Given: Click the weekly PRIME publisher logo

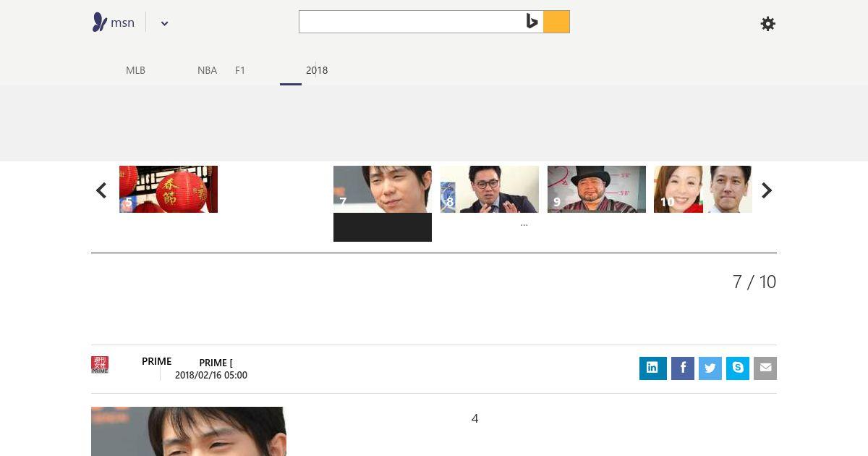Looking at the screenshot, I should click(x=100, y=365).
